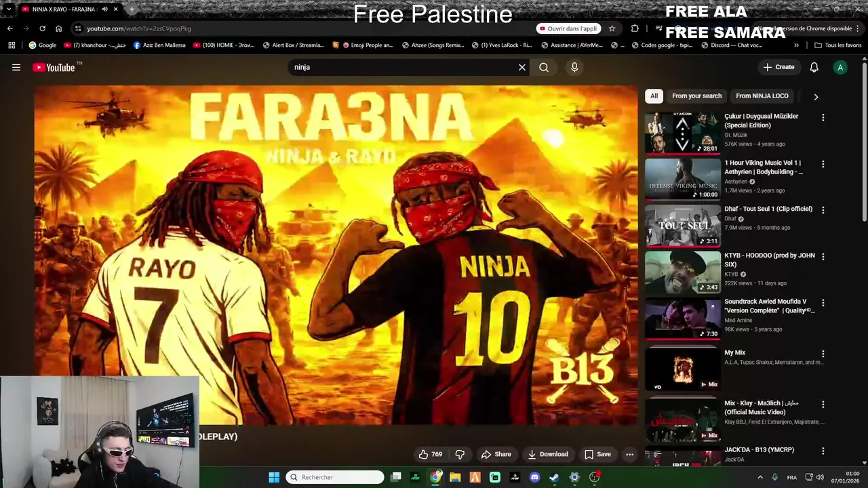Open the Intense Viking Music thumbnail
868x488 pixels.
(x=682, y=179)
